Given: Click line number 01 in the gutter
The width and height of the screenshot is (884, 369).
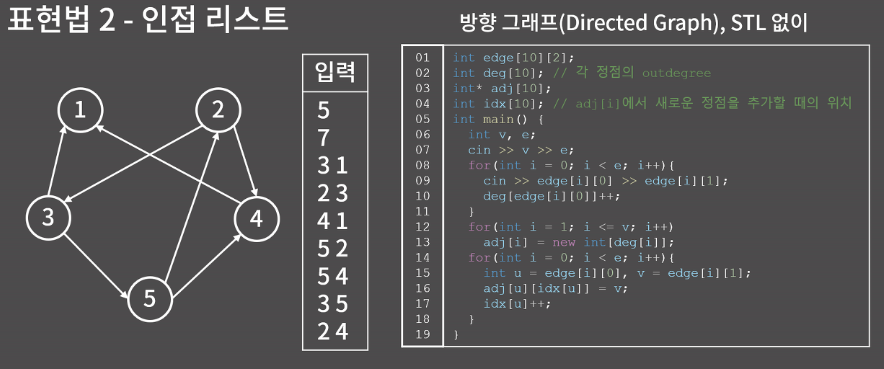Looking at the screenshot, I should (422, 57).
